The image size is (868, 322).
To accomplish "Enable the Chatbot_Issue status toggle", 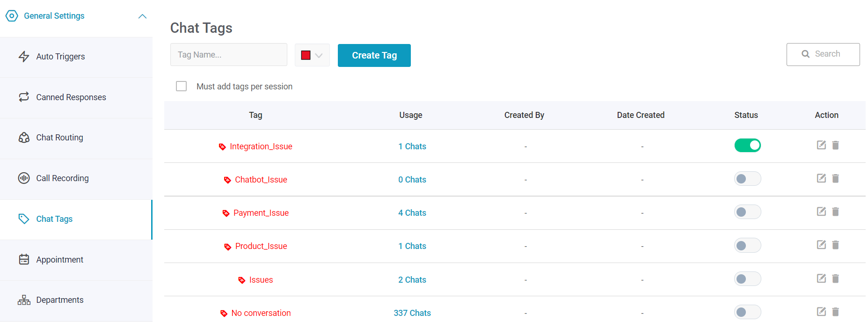I will point(748,179).
